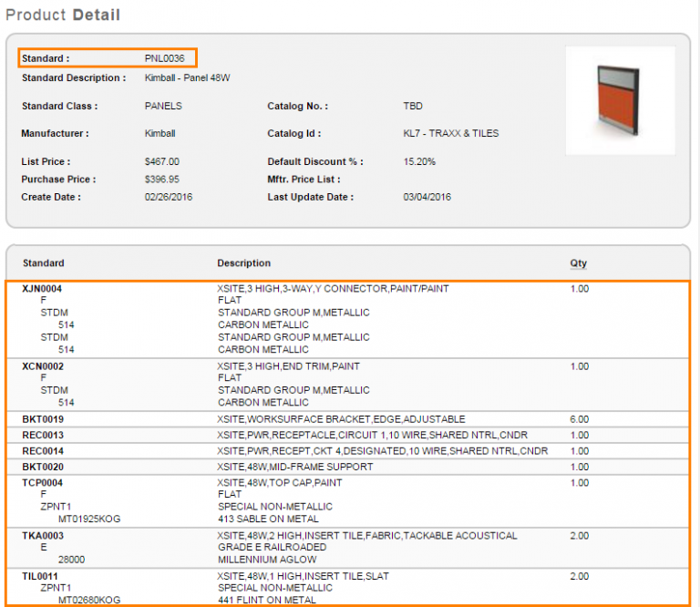The height and width of the screenshot is (607, 700).
Task: Select the BKT0020 mid-frame support row
Action: pyautogui.click(x=43, y=467)
